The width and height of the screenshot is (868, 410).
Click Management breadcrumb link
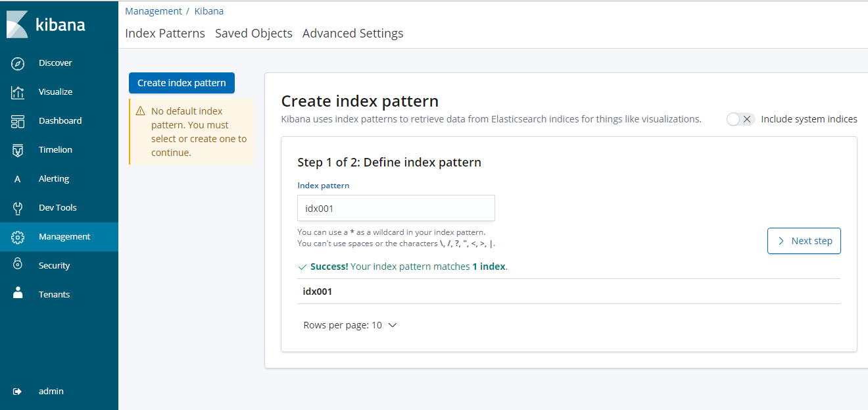153,11
